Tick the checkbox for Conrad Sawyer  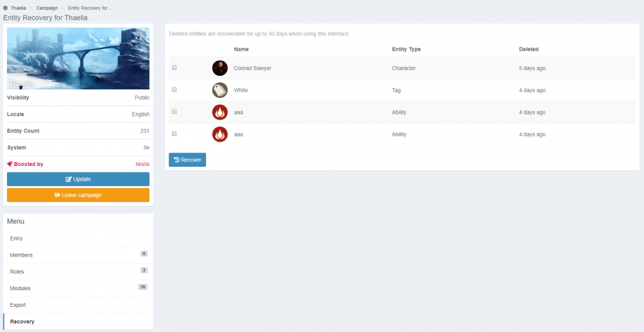[175, 68]
